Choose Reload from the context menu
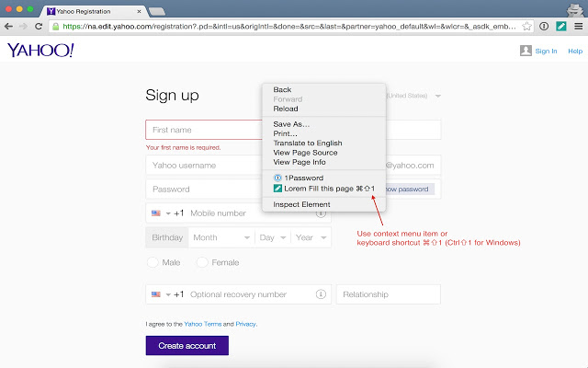 coord(323,109)
